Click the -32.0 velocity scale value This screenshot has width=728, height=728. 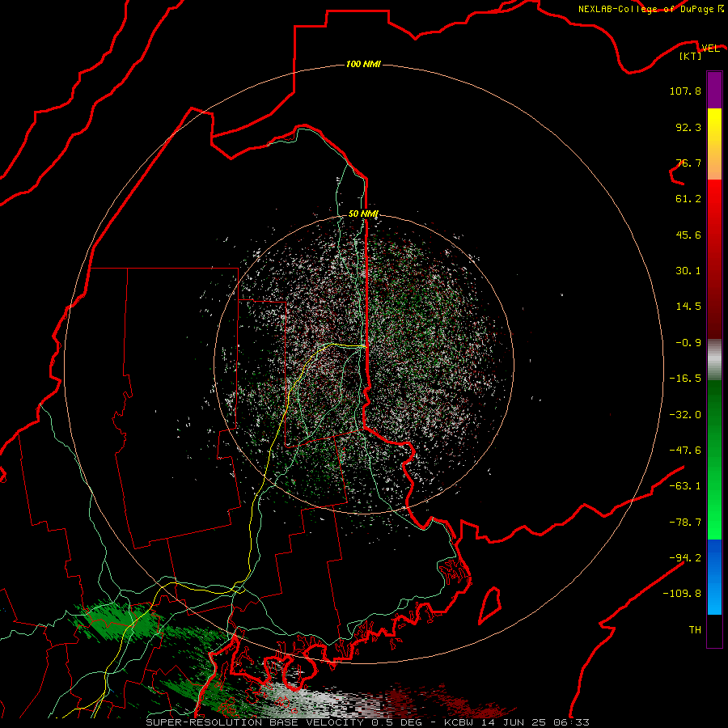685,415
